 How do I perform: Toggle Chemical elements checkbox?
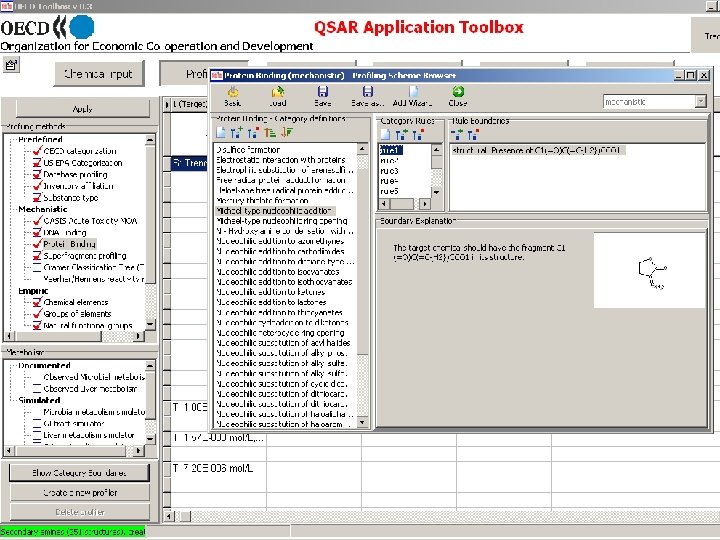tap(37, 302)
